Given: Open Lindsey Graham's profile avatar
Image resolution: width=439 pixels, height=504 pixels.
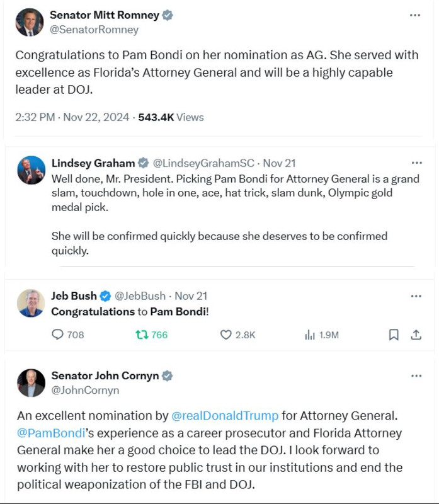Looking at the screenshot, I should click(31, 170).
